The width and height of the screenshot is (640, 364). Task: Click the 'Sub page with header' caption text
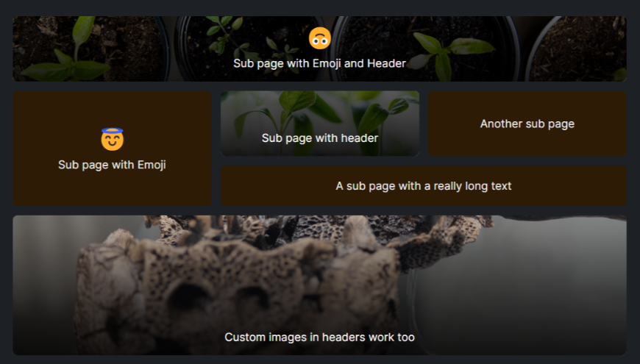[319, 138]
